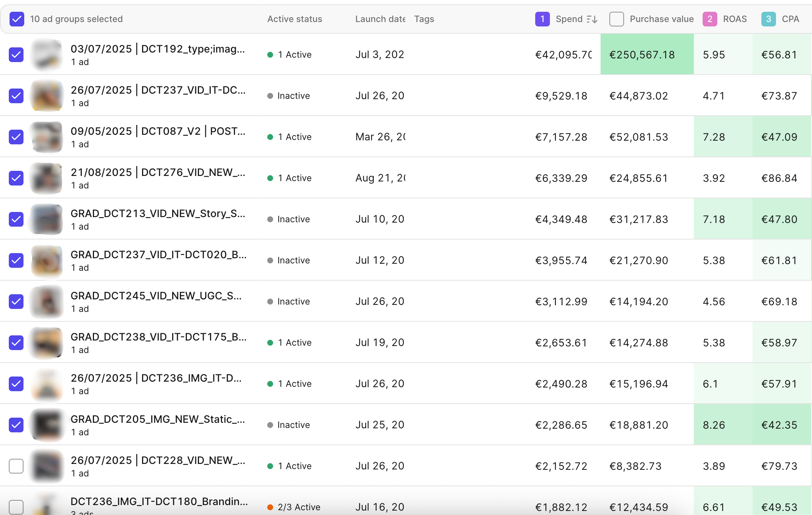Click ad group name 03/07/2025 | DCT192_type;imag...
The height and width of the screenshot is (515, 812).
(x=158, y=49)
